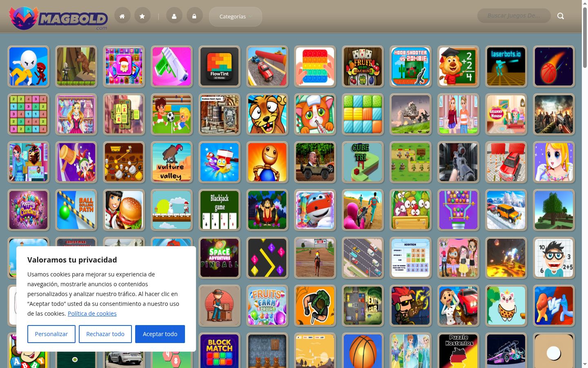The image size is (588, 368).
Task: Click the user profile icon
Action: 174,16
